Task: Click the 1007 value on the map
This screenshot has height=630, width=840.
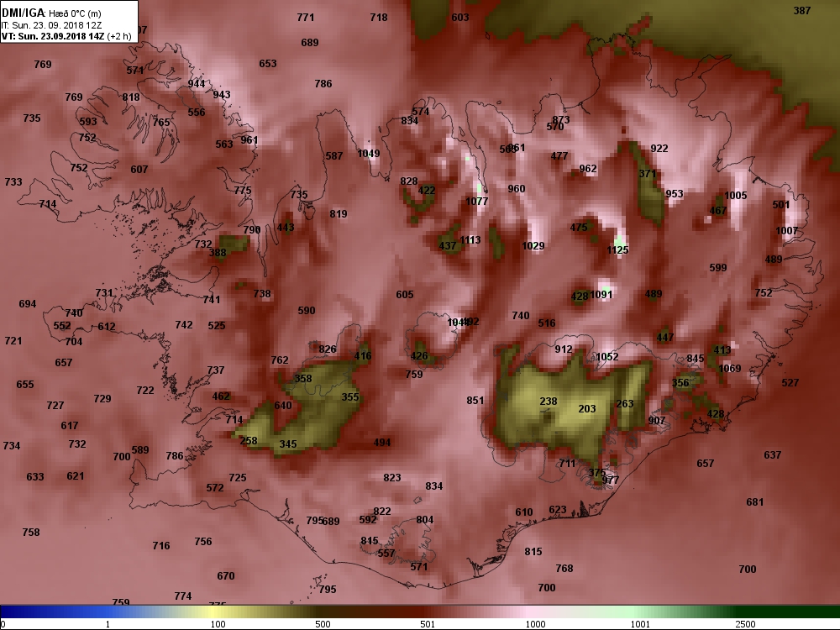Action: click(x=787, y=230)
